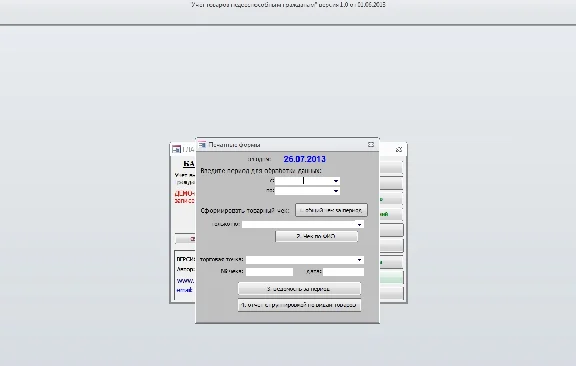Click the background window's title bar icon
The width and height of the screenshot is (576, 366).
[176, 150]
